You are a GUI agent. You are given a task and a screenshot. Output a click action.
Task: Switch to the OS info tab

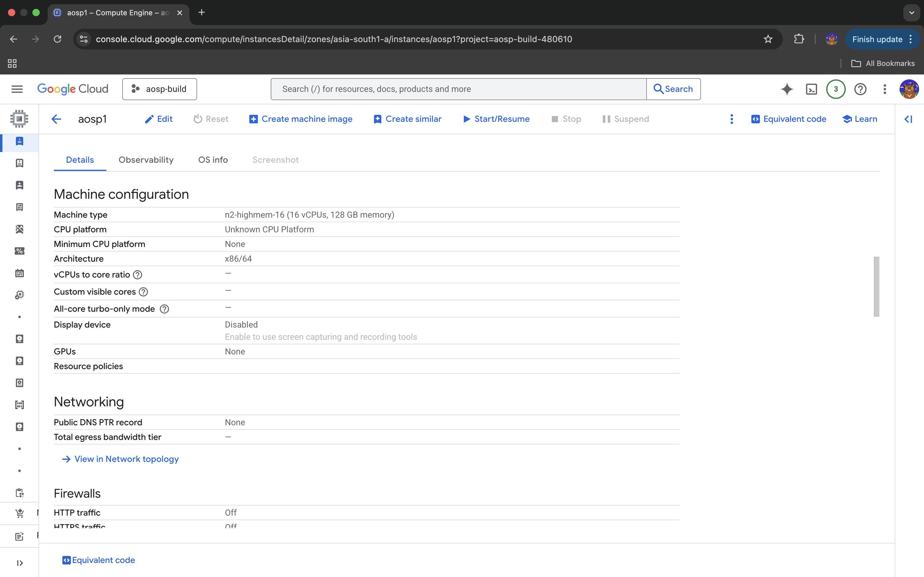pyautogui.click(x=213, y=159)
